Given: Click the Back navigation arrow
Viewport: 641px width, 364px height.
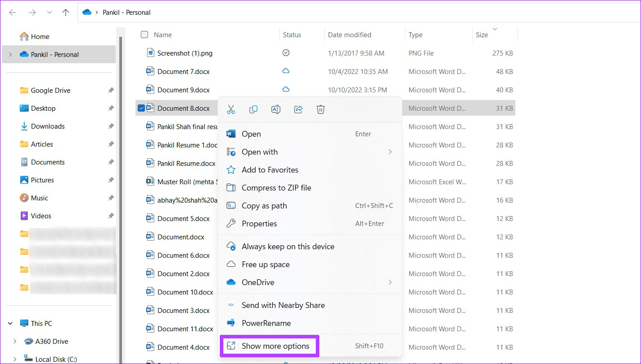Looking at the screenshot, I should (x=13, y=13).
